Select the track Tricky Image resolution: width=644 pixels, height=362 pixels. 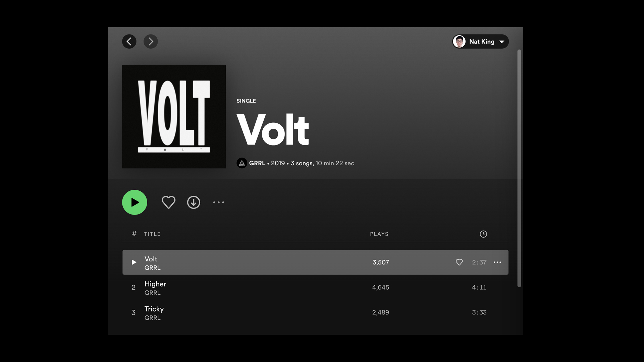tap(315, 312)
